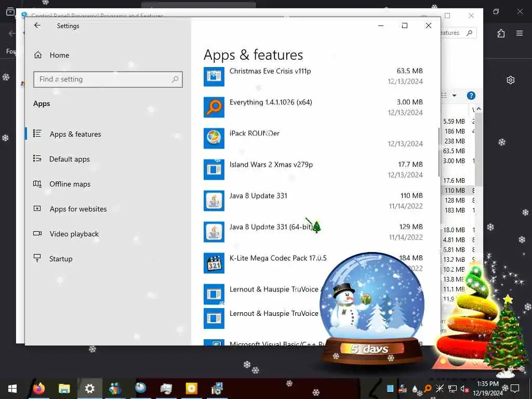Open the browser hamburger menu

tap(520, 33)
